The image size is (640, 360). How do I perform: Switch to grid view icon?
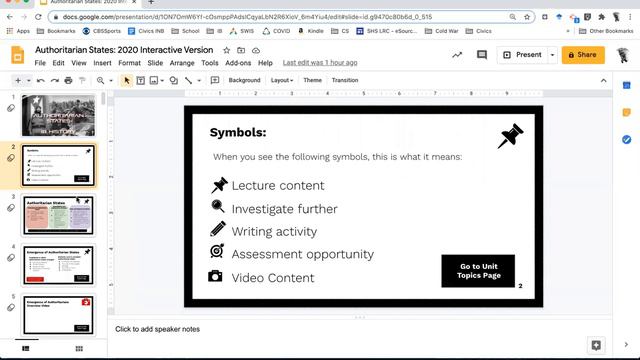click(79, 349)
